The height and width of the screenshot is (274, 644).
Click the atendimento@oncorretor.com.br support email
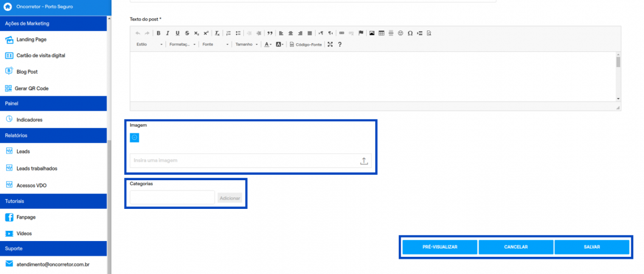pyautogui.click(x=54, y=264)
